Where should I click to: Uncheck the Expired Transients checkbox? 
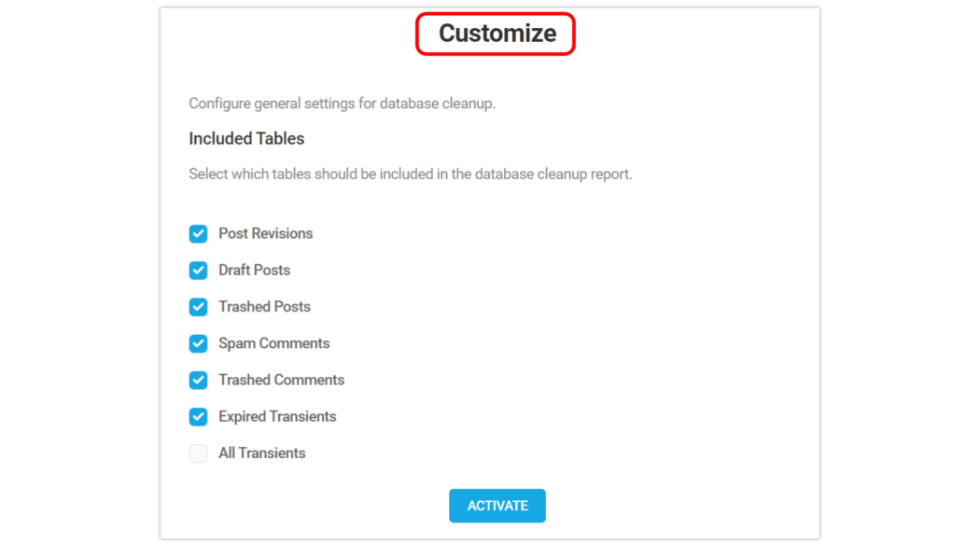198,416
